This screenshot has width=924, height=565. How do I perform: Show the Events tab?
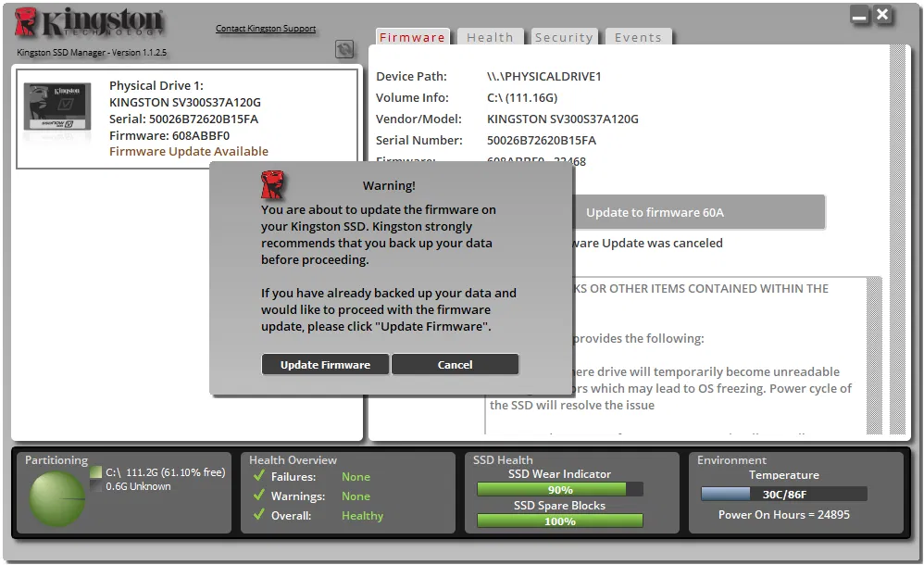638,37
